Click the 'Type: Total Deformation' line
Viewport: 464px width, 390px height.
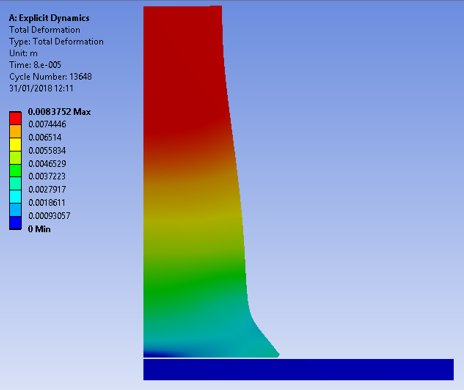56,42
